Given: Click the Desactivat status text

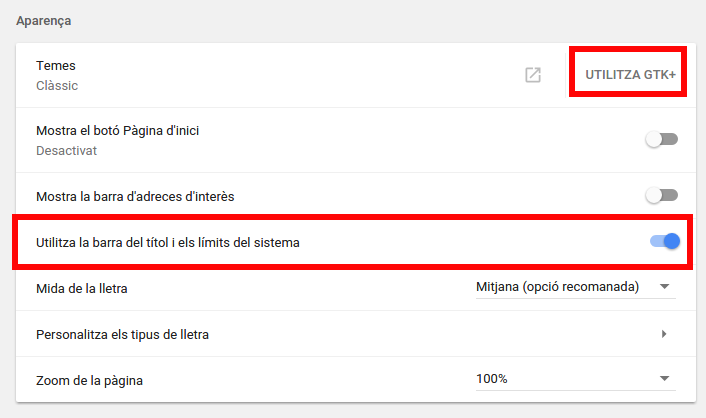Looking at the screenshot, I should click(x=66, y=150).
